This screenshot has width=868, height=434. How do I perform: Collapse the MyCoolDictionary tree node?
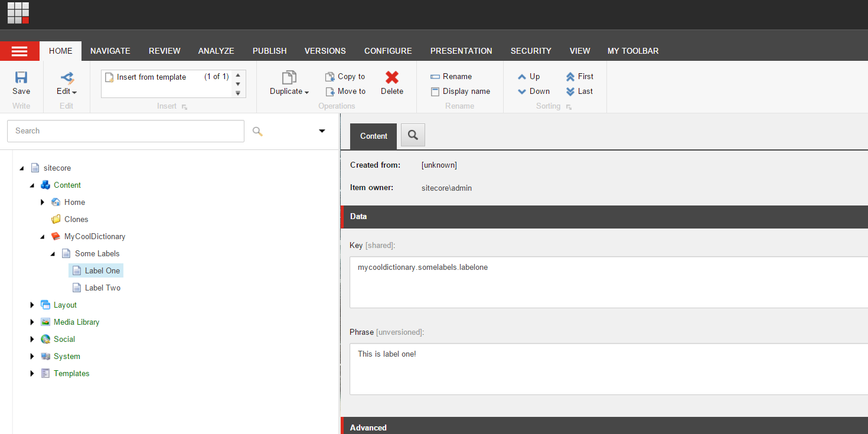click(43, 237)
